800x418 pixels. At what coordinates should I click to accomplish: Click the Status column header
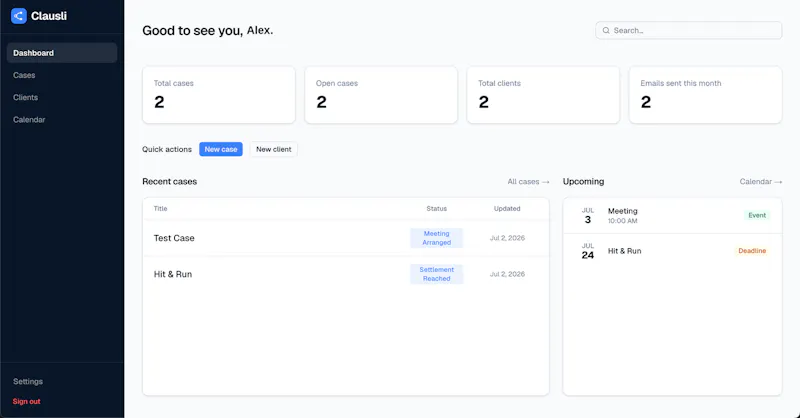437,209
